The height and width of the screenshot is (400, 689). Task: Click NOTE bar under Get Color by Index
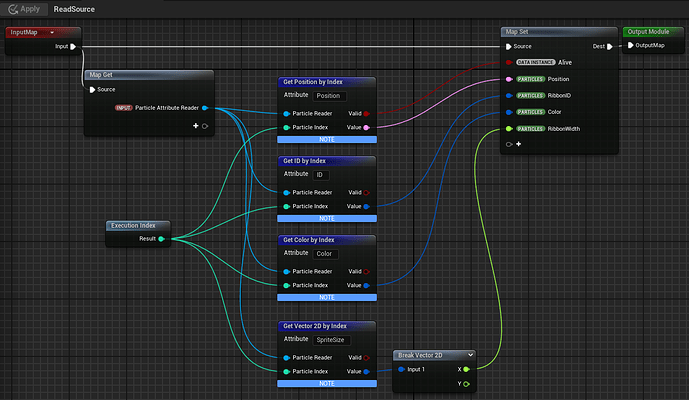coord(327,298)
